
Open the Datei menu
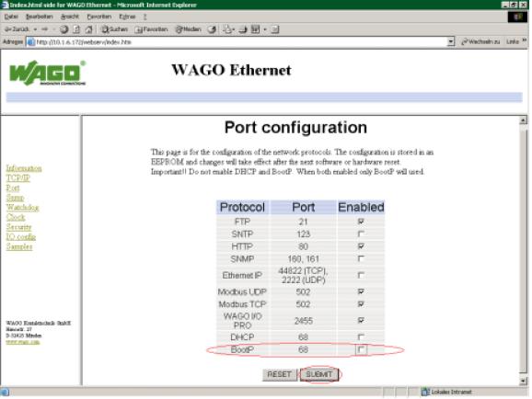11,17
